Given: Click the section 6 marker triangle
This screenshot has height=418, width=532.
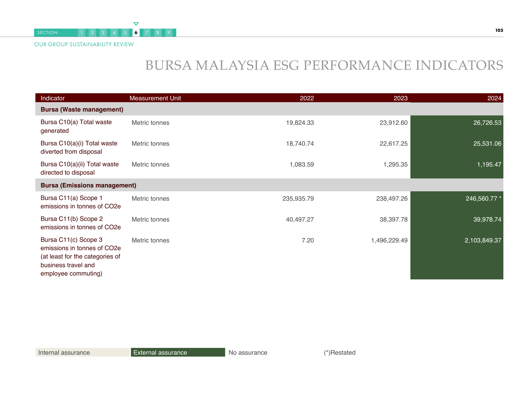Looking at the screenshot, I should pos(136,24).
